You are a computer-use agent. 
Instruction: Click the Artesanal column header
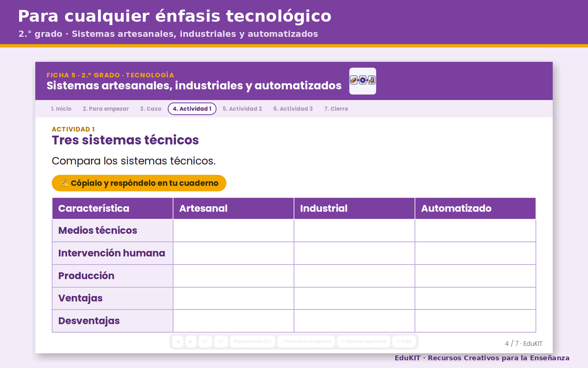[x=233, y=208]
